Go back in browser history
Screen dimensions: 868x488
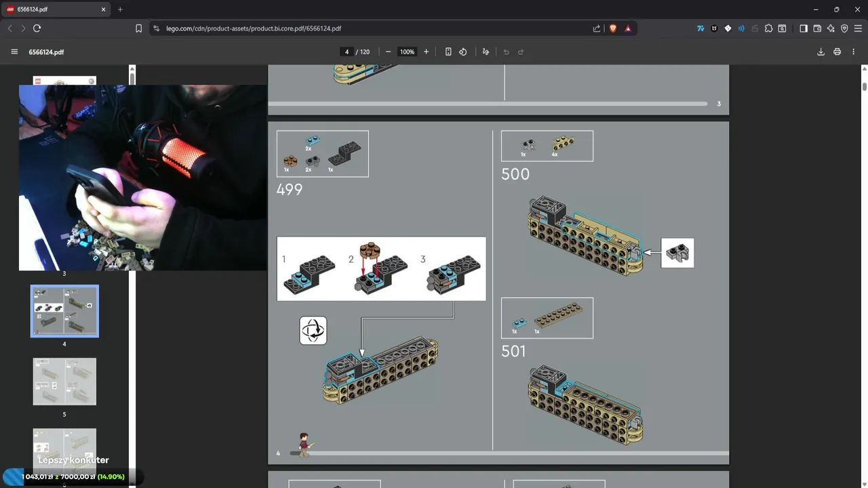pos(9,28)
